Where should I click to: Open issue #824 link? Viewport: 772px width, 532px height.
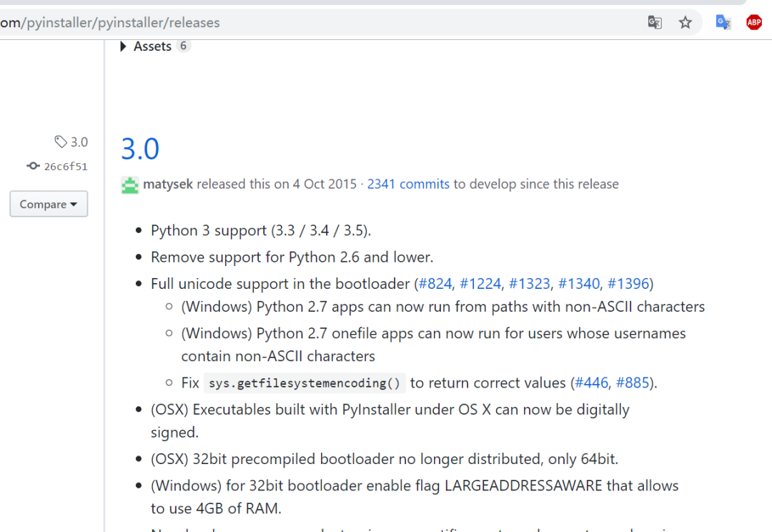(435, 284)
